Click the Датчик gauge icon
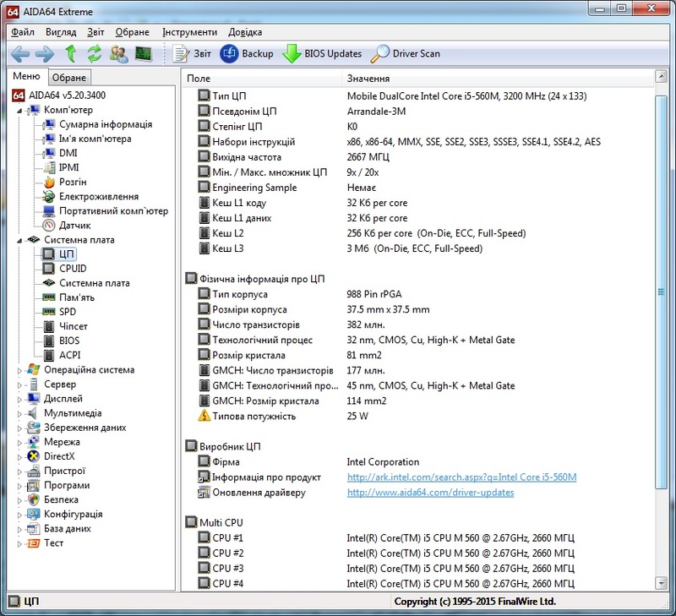This screenshot has height=616, width=676. [49, 225]
